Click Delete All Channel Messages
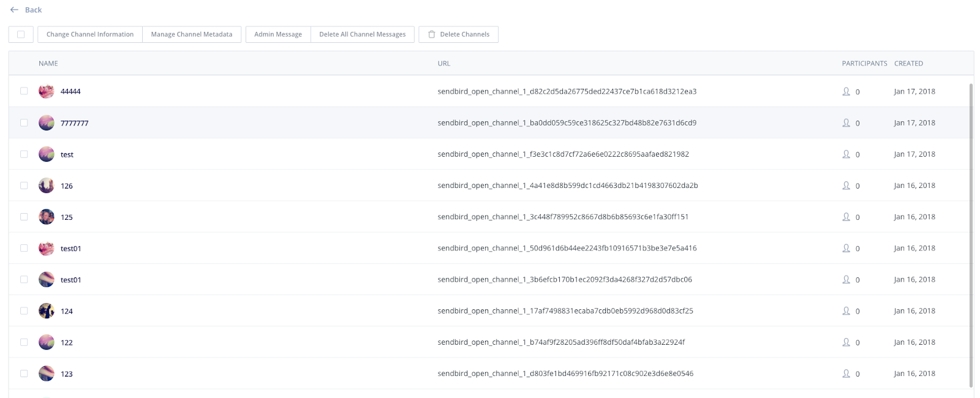Screen dimensions: 980x398 362,34
